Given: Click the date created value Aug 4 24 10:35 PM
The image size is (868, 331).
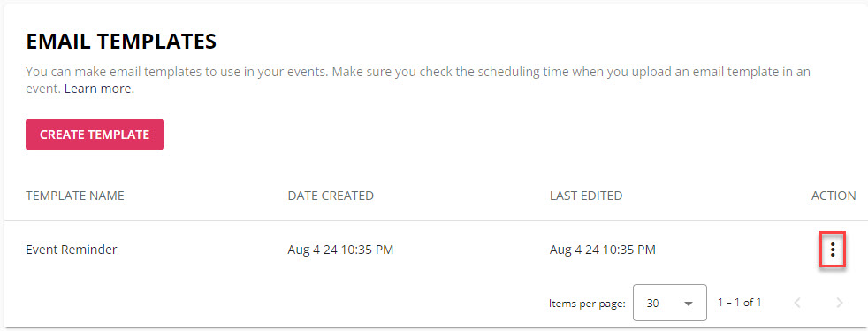Looking at the screenshot, I should coord(340,250).
